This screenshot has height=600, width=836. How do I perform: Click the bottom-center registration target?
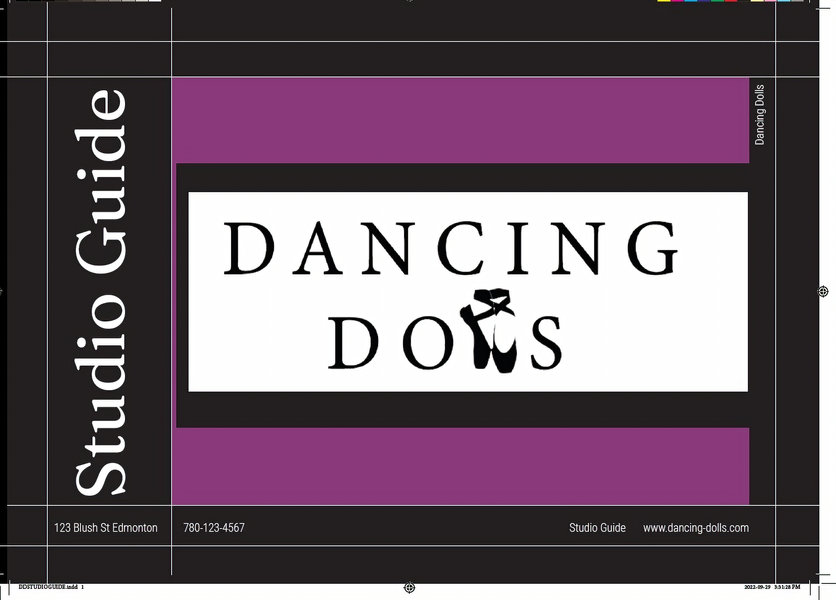pyautogui.click(x=408, y=589)
